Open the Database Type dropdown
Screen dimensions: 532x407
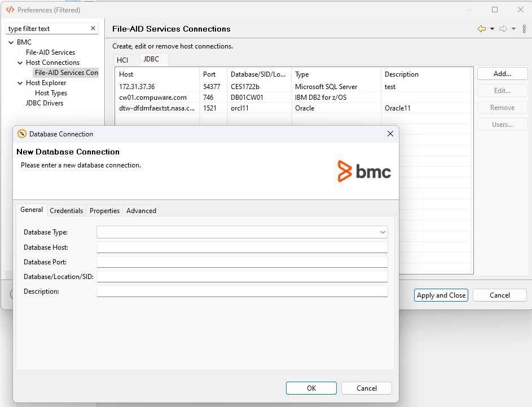[242, 232]
